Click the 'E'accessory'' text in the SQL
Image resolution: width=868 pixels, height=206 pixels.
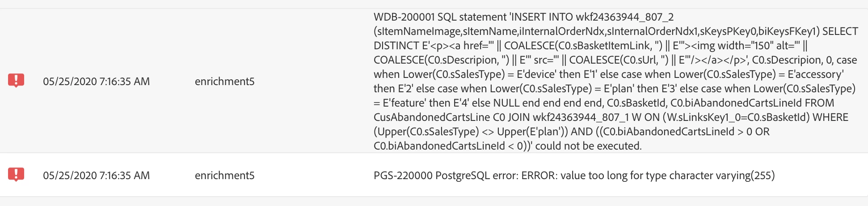(814, 74)
